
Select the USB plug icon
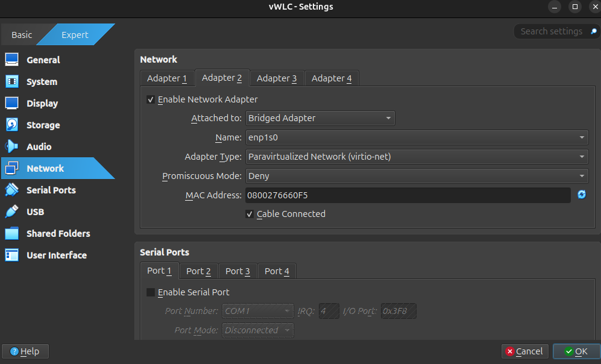(12, 212)
